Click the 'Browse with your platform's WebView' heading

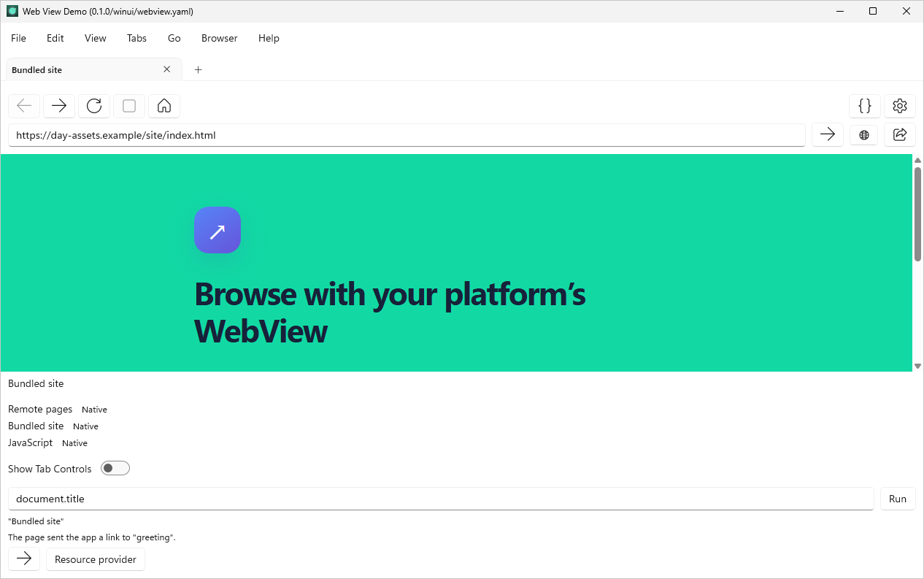click(x=390, y=312)
